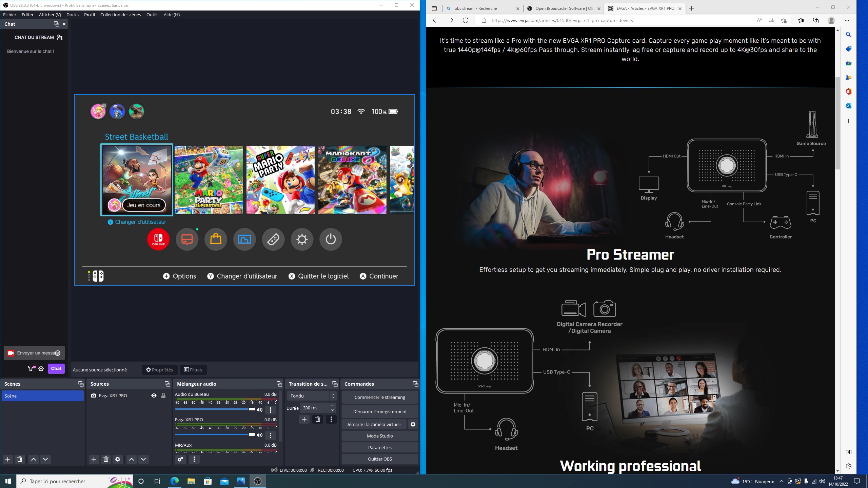
Task: Move source up in Sources panel
Action: point(132,459)
